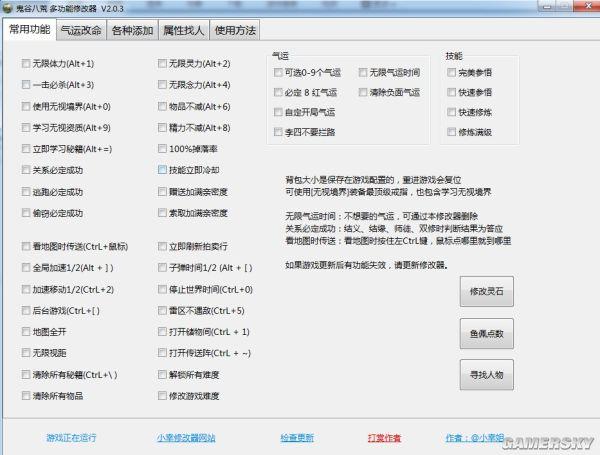Enable 无限体力(Alt+1) checkbox

click(x=26, y=63)
